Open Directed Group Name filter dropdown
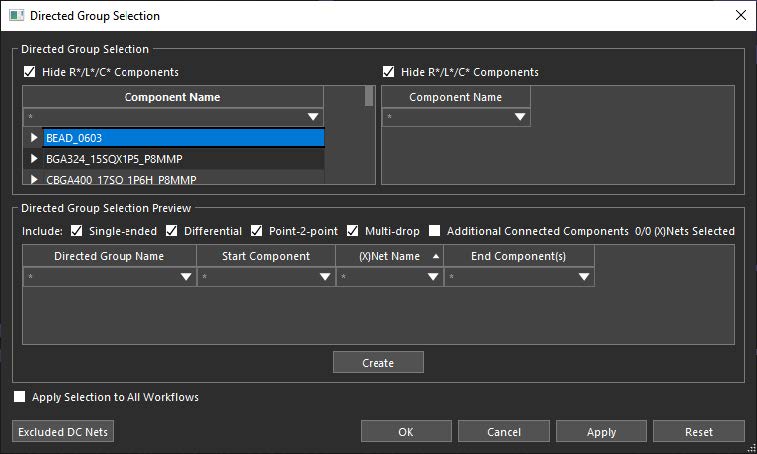Screen dimensions: 757x454 tap(186, 277)
